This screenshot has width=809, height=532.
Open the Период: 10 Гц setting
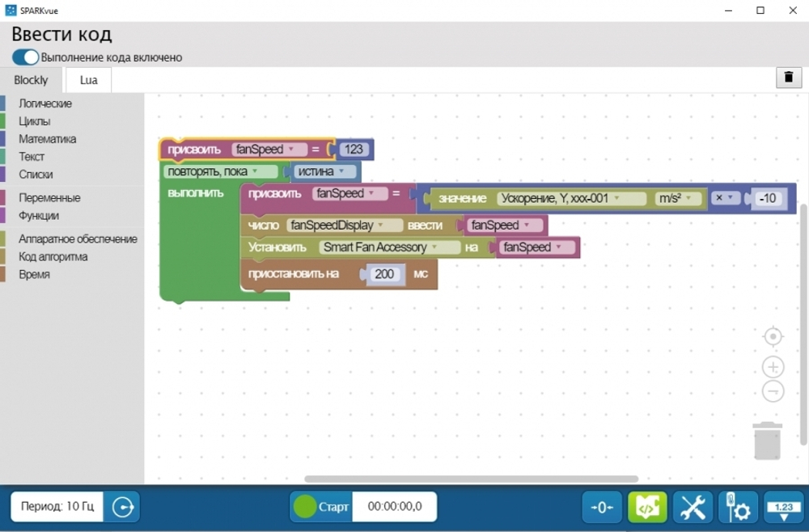click(57, 507)
